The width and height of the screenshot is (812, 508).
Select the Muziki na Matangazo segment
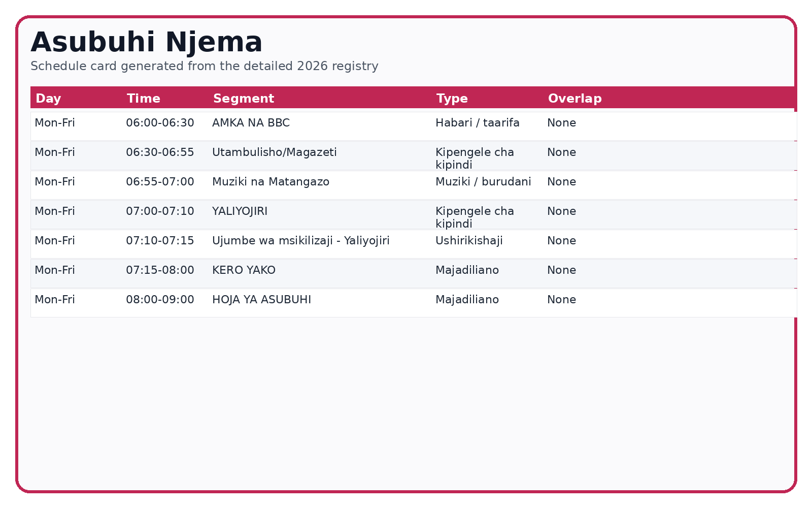click(x=270, y=182)
